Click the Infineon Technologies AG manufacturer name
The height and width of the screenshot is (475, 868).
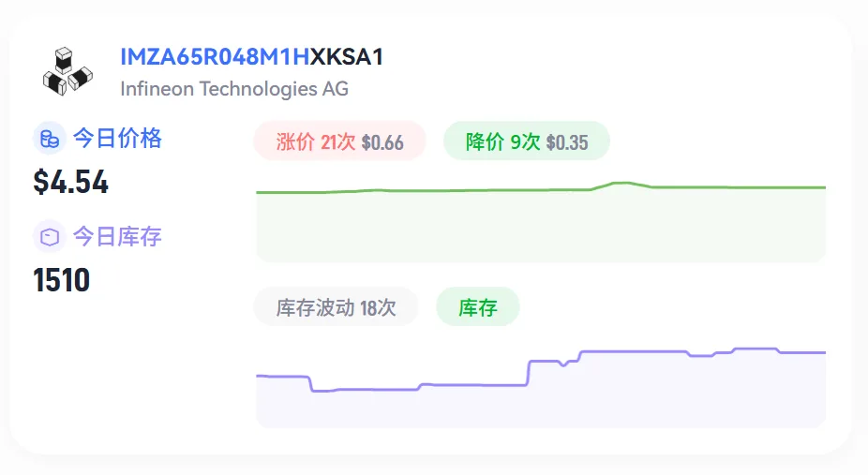point(234,88)
